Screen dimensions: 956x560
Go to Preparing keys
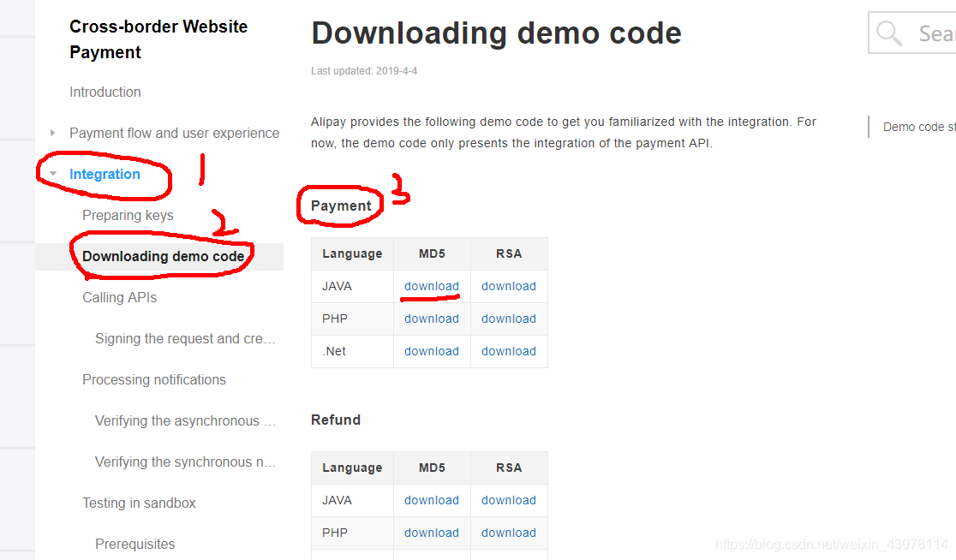(128, 215)
